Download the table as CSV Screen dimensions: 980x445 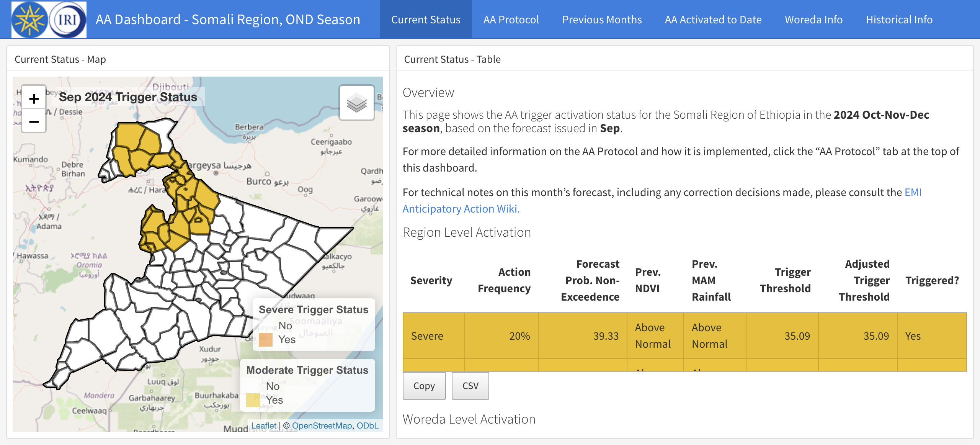(x=470, y=386)
